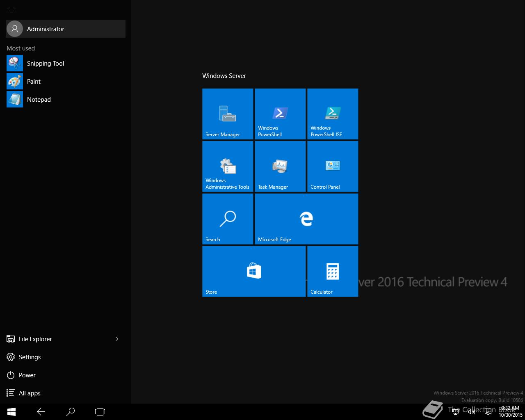Launch Snipping Tool from Most used
The width and height of the screenshot is (525, 420).
coord(66,63)
